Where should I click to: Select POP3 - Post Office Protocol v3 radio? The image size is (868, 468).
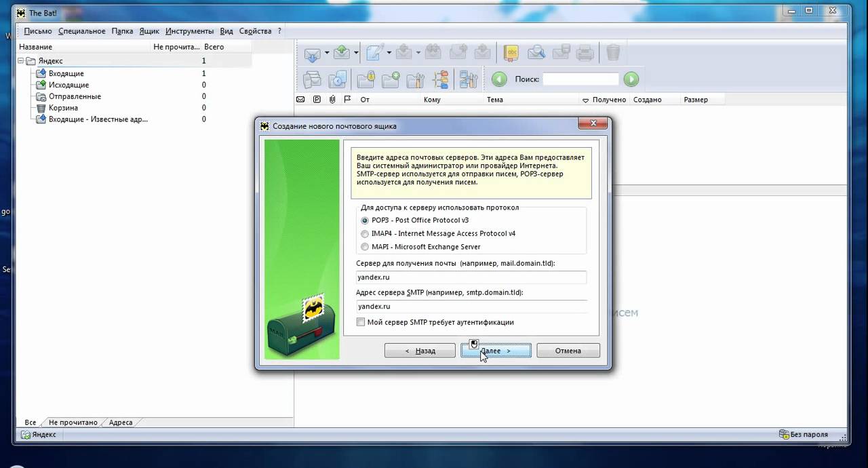click(x=365, y=220)
